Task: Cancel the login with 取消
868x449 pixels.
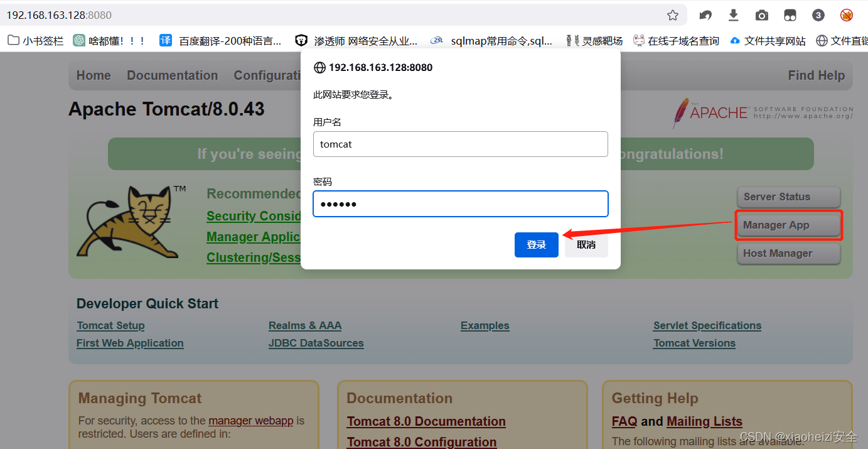Action: 586,245
